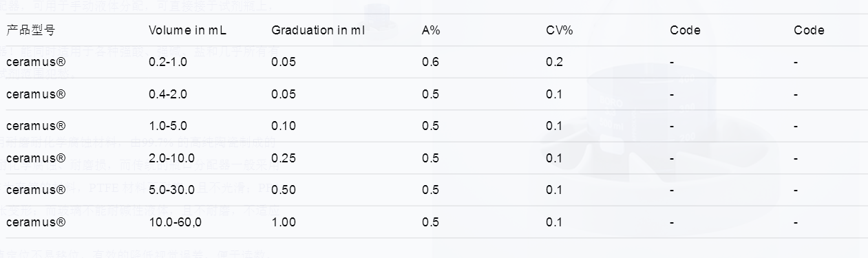Screen dimensions: 868x258
Task: Select the 5.0-30.0 volume cell
Action: tap(171, 190)
